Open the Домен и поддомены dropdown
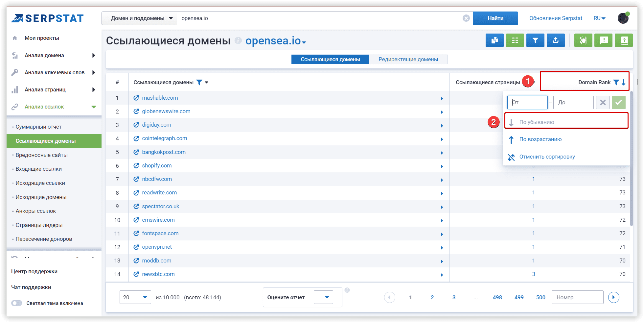Viewport: 644px width, 323px height. (139, 18)
